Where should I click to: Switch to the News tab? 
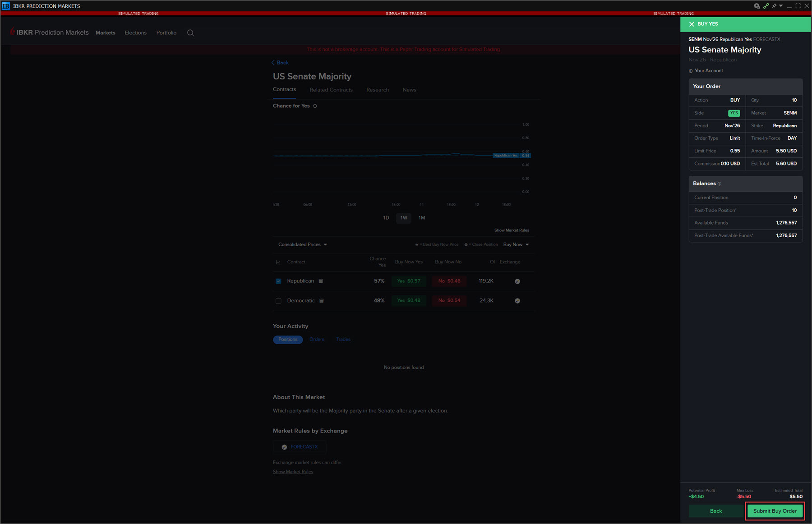409,90
